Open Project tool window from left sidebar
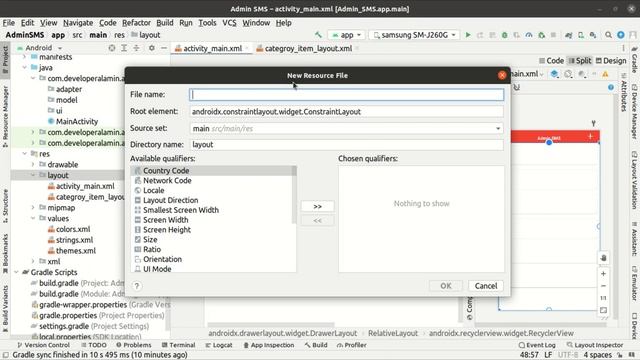 pyautogui.click(x=5, y=60)
